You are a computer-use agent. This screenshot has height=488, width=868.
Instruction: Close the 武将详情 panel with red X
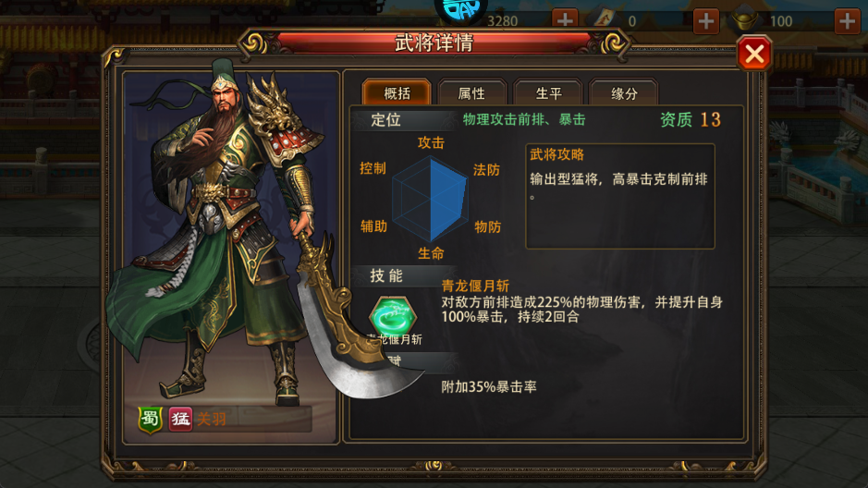pos(754,54)
